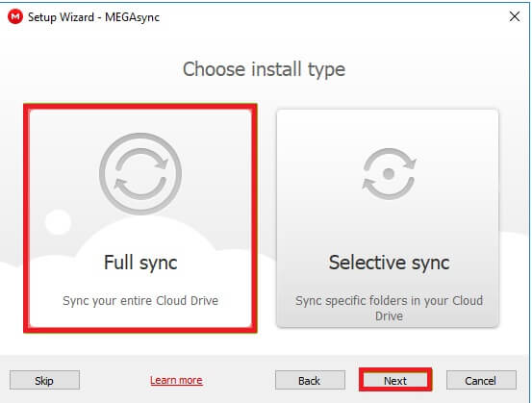Click the MEGA logo in title bar
Screen dimensions: 532x403
pos(15,16)
